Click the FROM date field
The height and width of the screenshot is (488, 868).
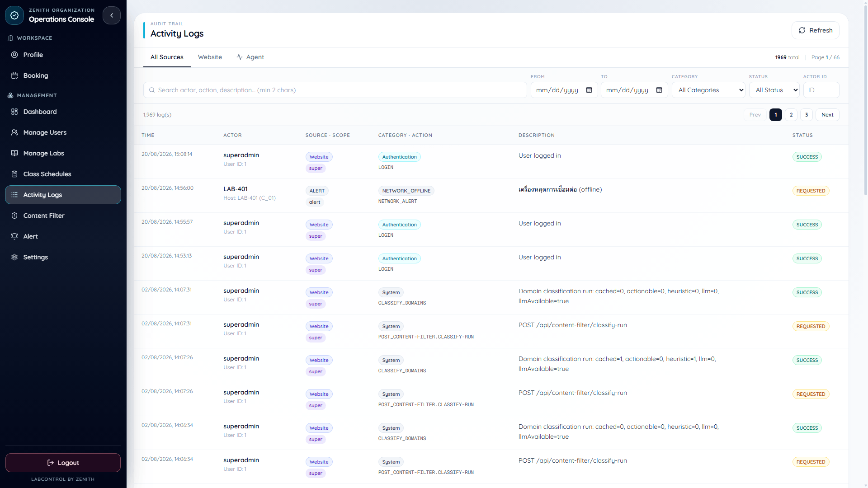coord(564,90)
